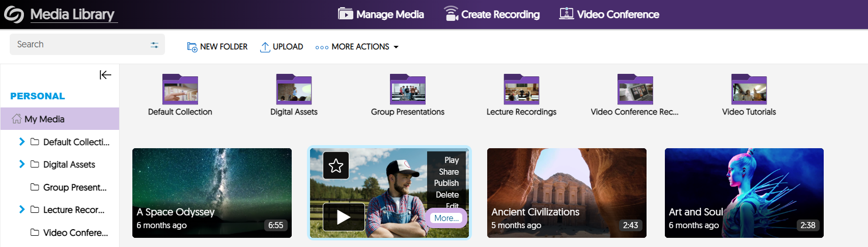Open Manage Media tab
This screenshot has height=247, width=868.
coord(381,14)
